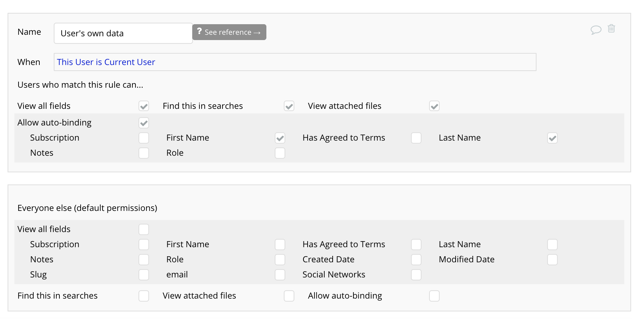Edit the rule Name field
This screenshot has height=319, width=644.
pos(123,33)
